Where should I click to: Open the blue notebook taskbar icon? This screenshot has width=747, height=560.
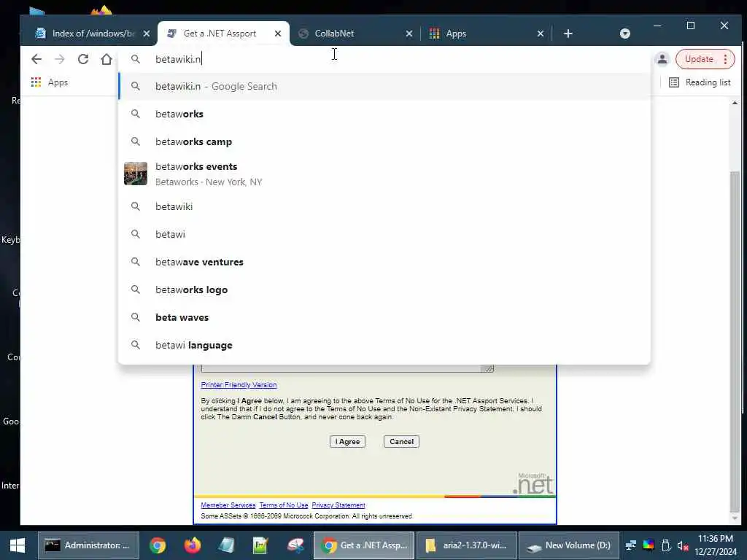[226, 545]
